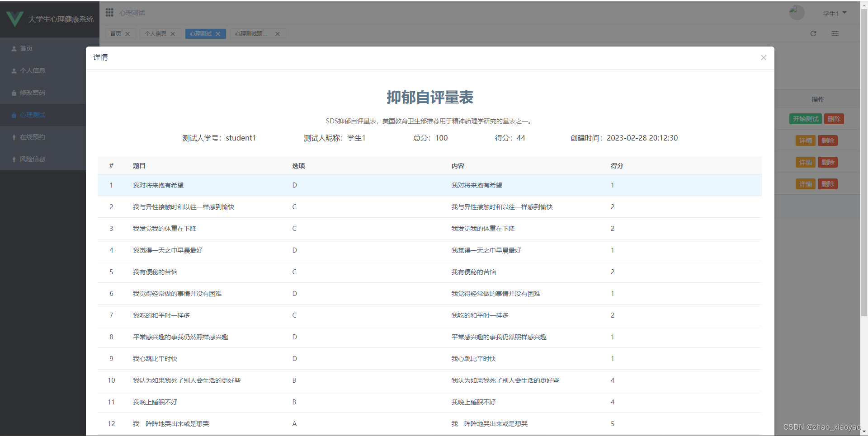Click the person icon beside 首页 in sidebar
Viewport: 868px width, 436px height.
[14, 49]
